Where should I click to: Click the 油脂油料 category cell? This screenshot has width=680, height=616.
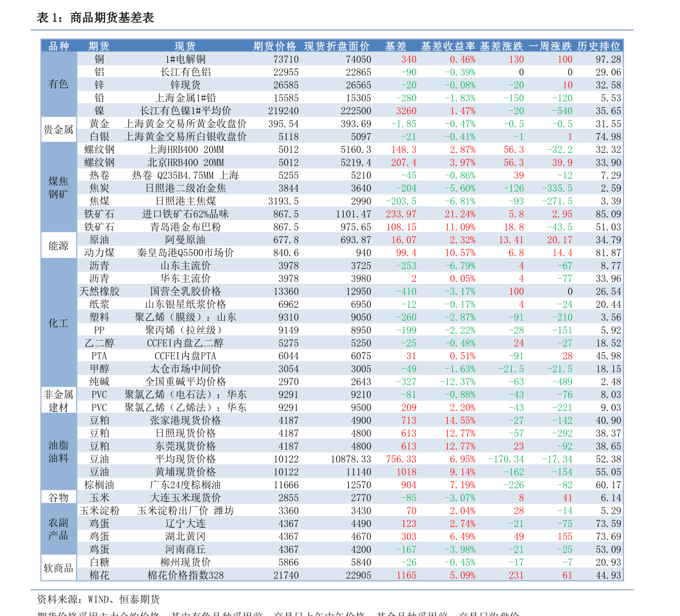(x=59, y=452)
